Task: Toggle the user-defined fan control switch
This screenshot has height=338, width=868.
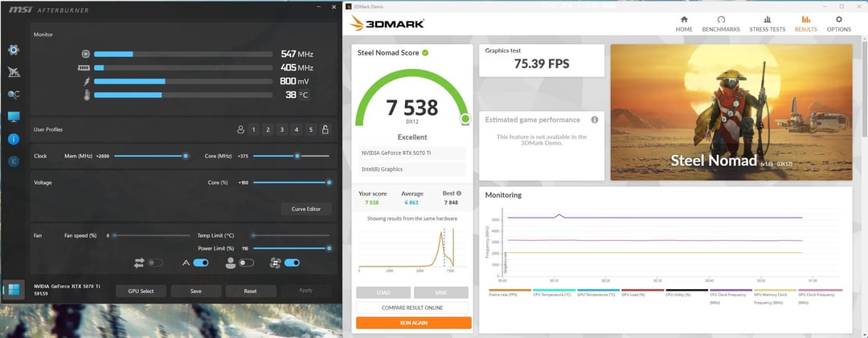Action: (247, 262)
